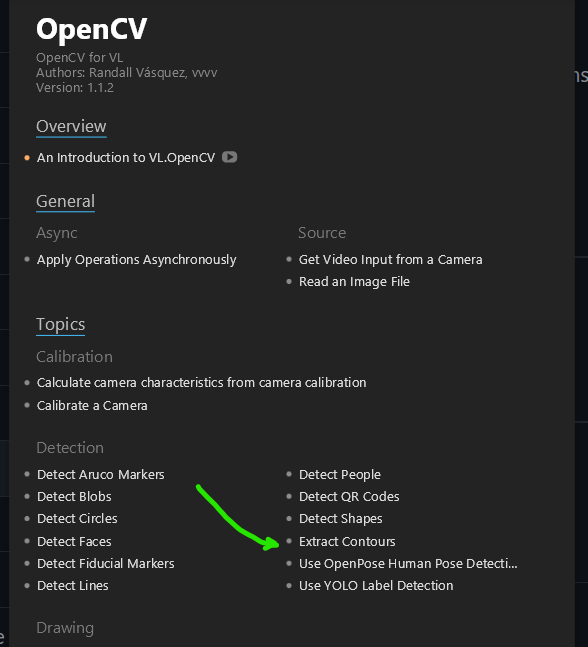Viewport: 588px width, 647px height.
Task: Click the video icon beside Introduction to VL.OpenCV
Action: pyautogui.click(x=229, y=157)
